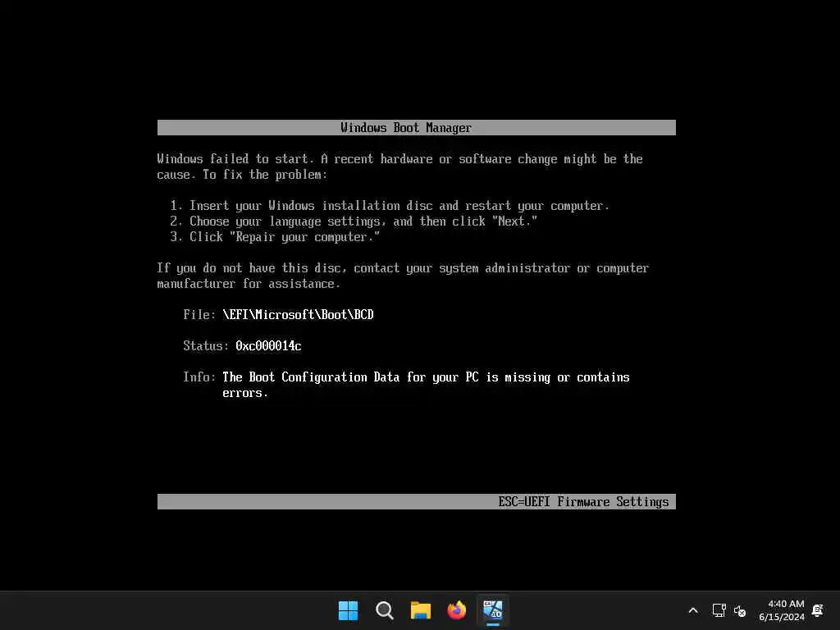The height and width of the screenshot is (630, 840).
Task: Open the network status tray icon
Action: point(719,610)
